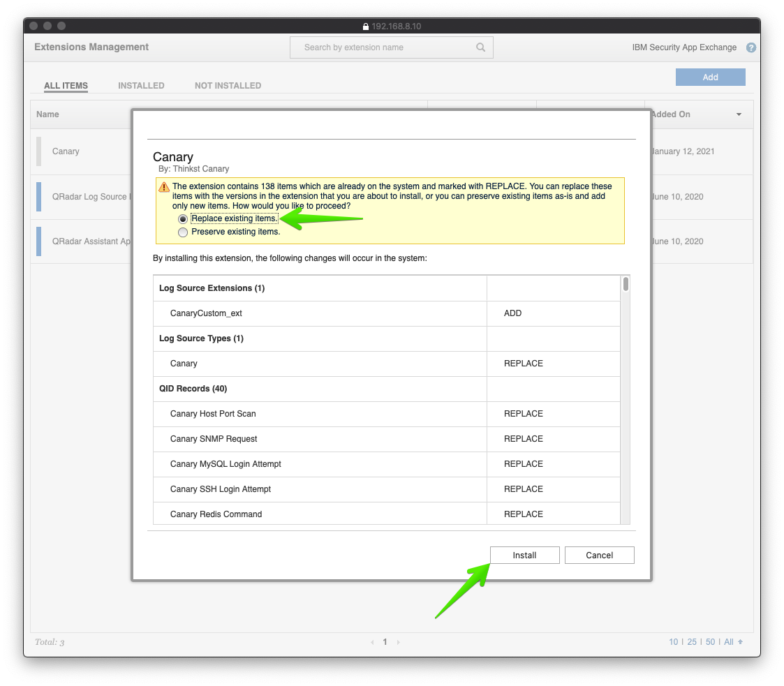Screen dimensions: 784x686
Task: Switch to INSTALLED tab
Action: 141,85
